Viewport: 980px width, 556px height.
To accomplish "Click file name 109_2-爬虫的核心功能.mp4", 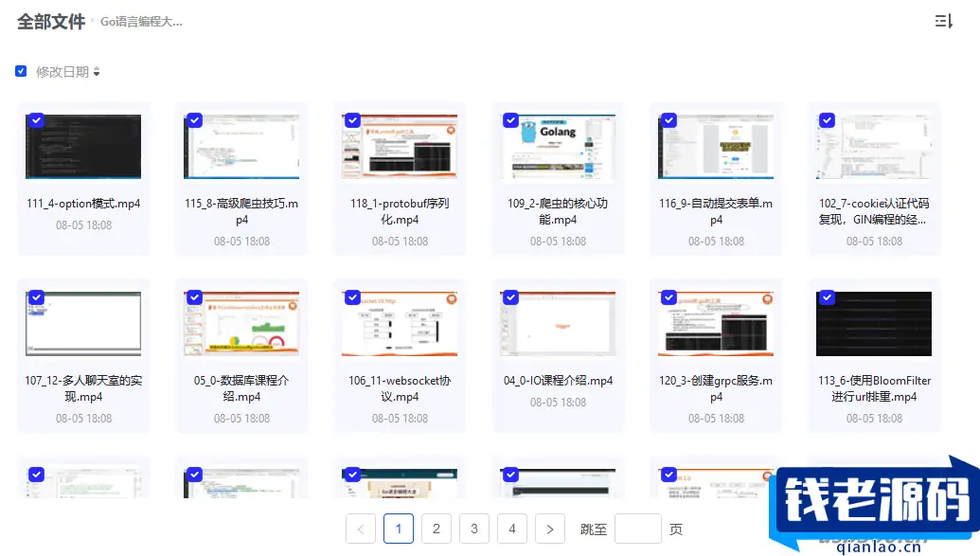I will (558, 211).
